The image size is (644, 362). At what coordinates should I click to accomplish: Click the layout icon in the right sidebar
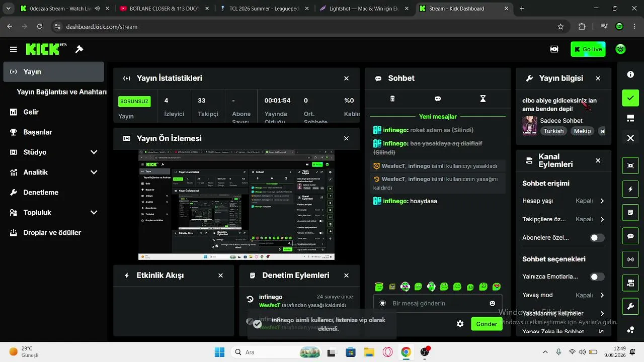pos(630,118)
